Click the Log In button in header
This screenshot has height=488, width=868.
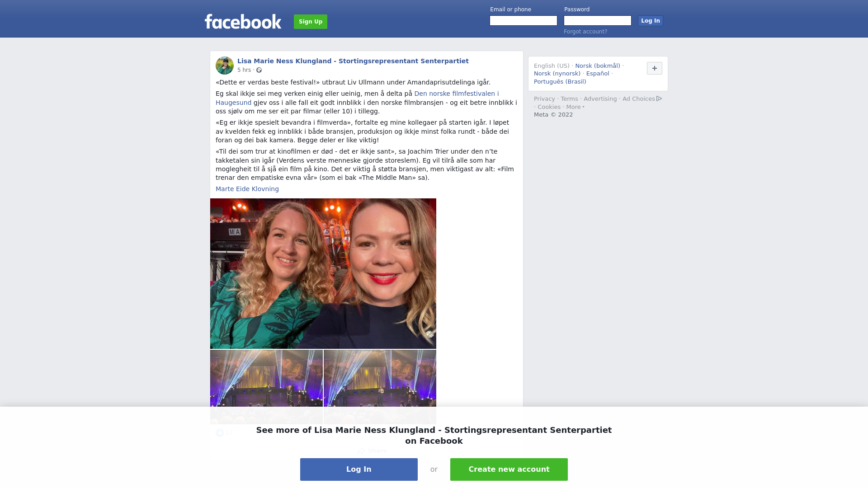click(x=650, y=21)
